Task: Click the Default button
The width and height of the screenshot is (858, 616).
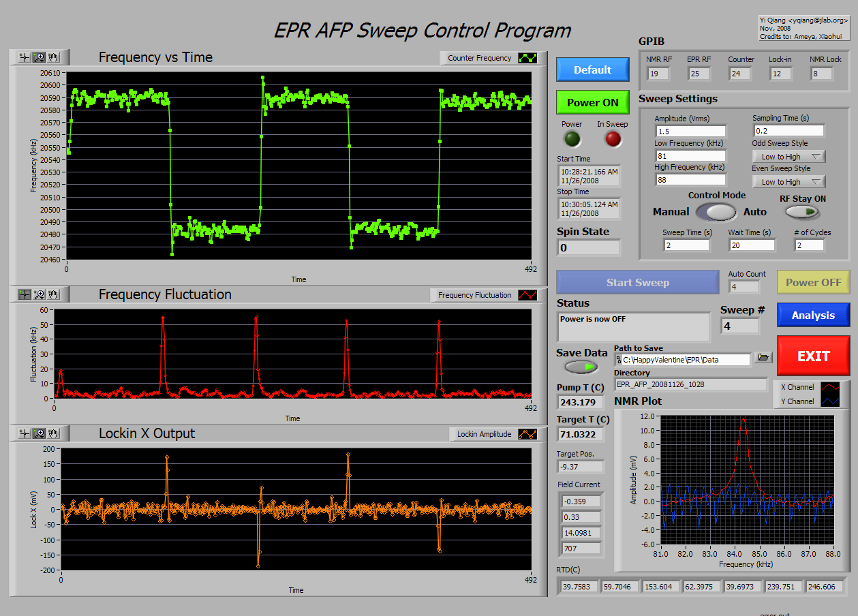Action: pyautogui.click(x=592, y=70)
